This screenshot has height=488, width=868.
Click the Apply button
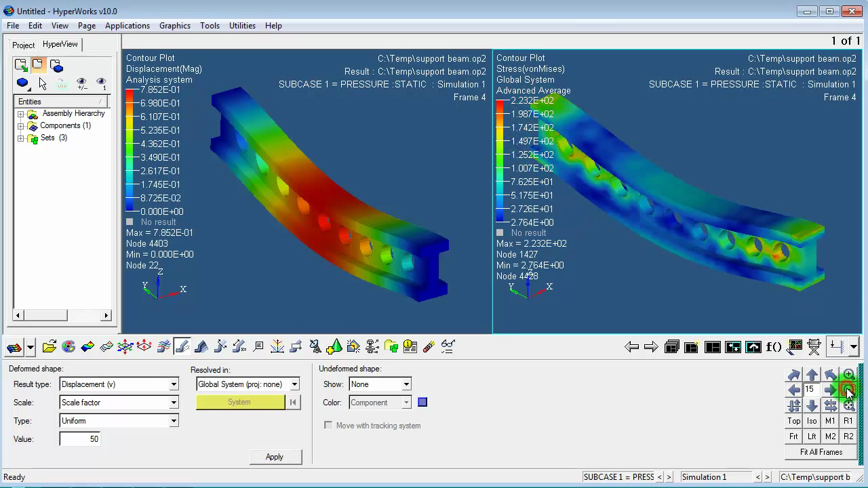click(275, 457)
